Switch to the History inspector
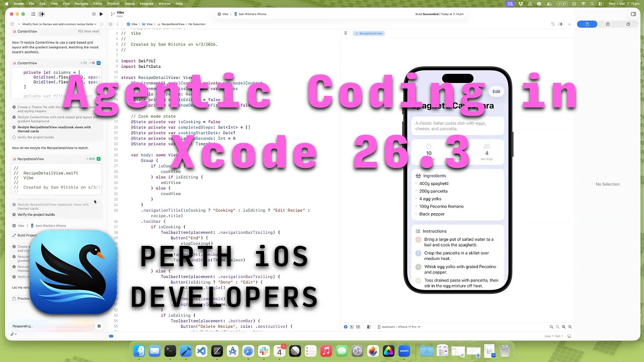This screenshot has width=644, height=362. pyautogui.click(x=608, y=24)
